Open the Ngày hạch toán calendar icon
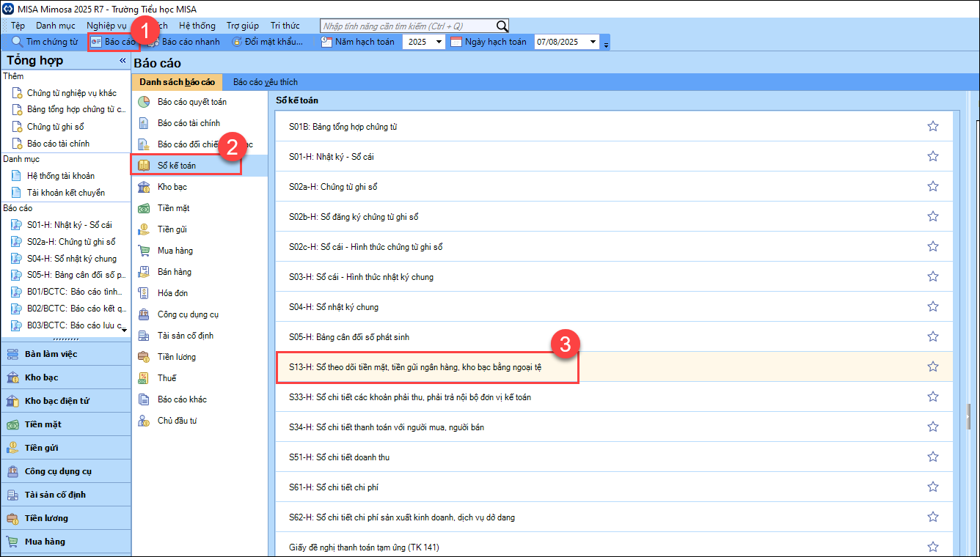The image size is (980, 557). 456,42
